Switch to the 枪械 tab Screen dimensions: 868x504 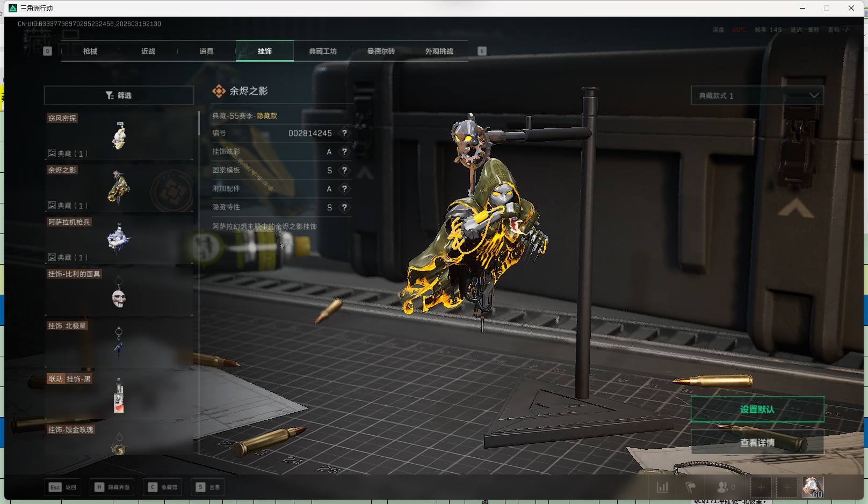tap(90, 52)
